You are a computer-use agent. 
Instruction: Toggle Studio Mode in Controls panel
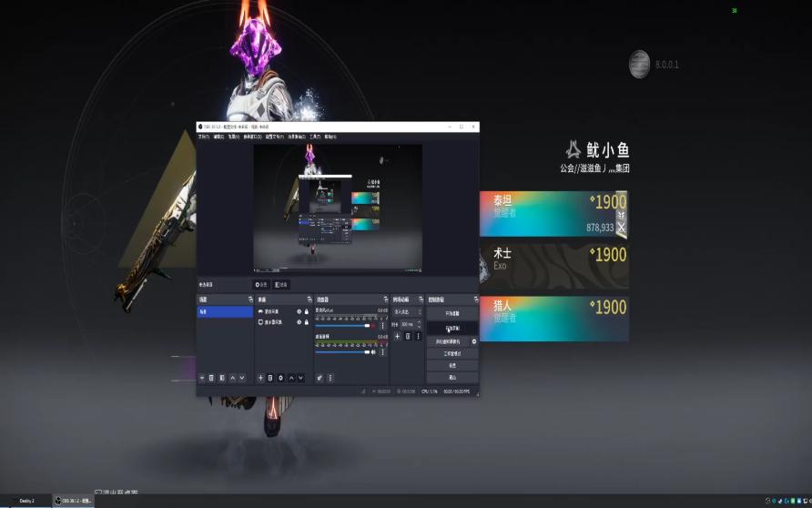pos(452,353)
